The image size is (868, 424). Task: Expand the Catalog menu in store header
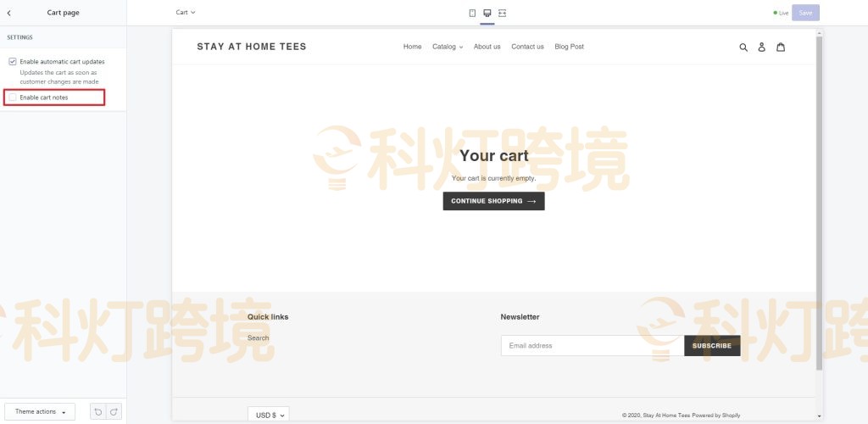coord(448,47)
